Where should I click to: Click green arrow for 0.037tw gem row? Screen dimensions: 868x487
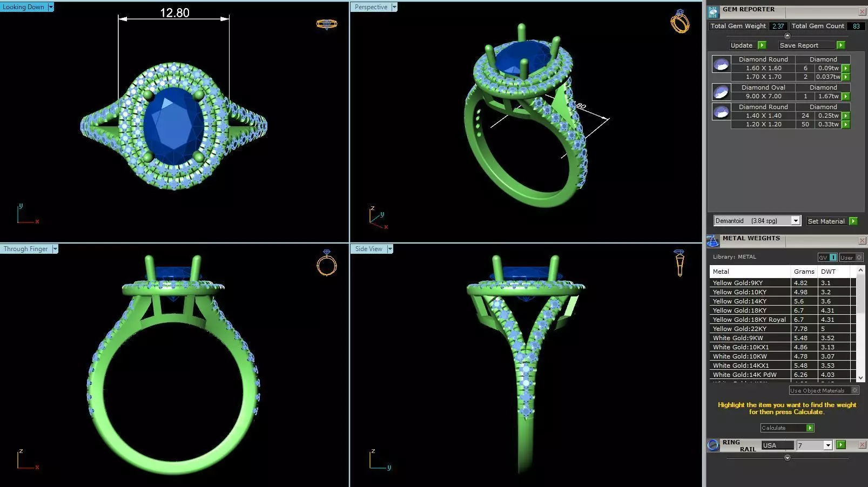pyautogui.click(x=846, y=77)
